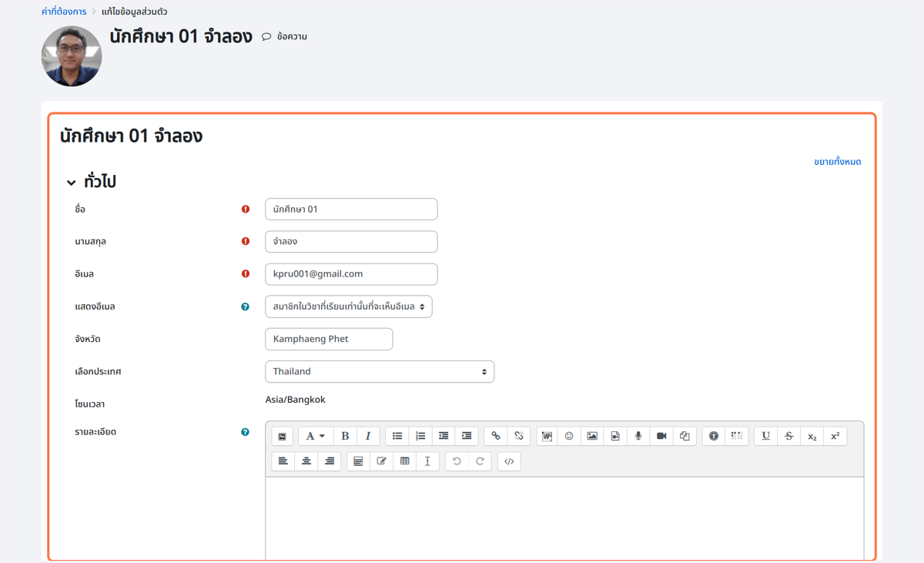Viewport: 924px width, 563px height.
Task: Insert a media file via the editor toolbar
Action: coord(615,436)
